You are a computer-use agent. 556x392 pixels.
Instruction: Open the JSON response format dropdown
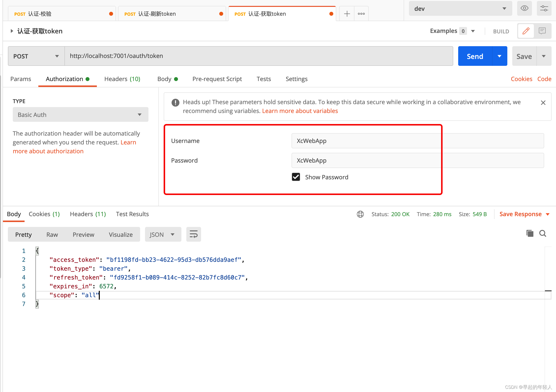163,234
